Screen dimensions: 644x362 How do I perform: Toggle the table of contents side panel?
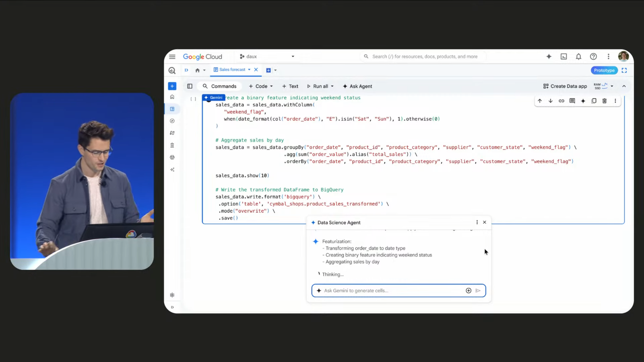190,86
